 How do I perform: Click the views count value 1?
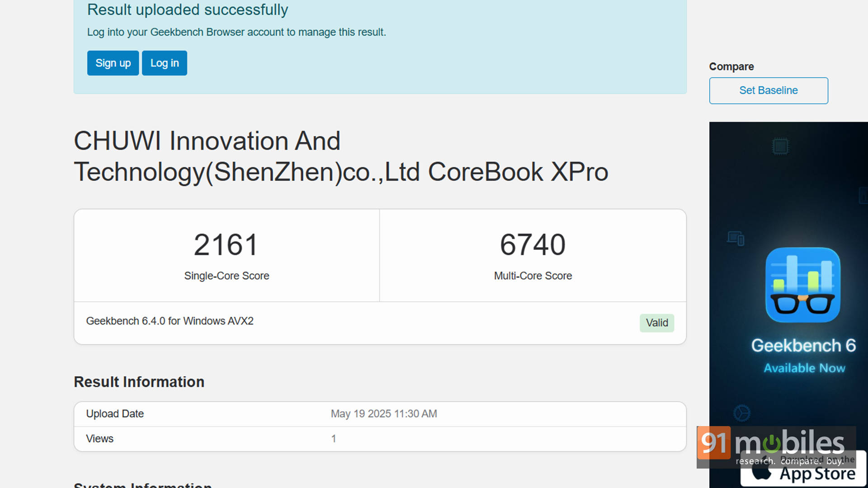click(334, 439)
